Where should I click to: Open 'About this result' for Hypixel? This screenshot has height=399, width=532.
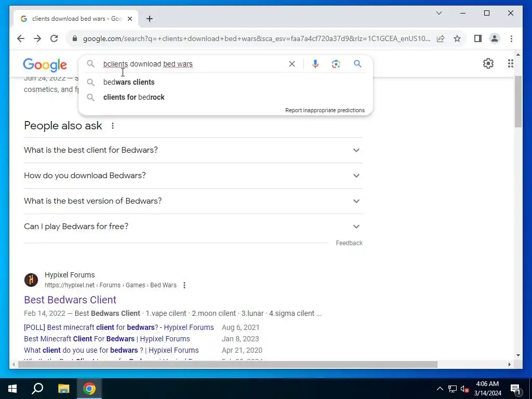[184, 285]
